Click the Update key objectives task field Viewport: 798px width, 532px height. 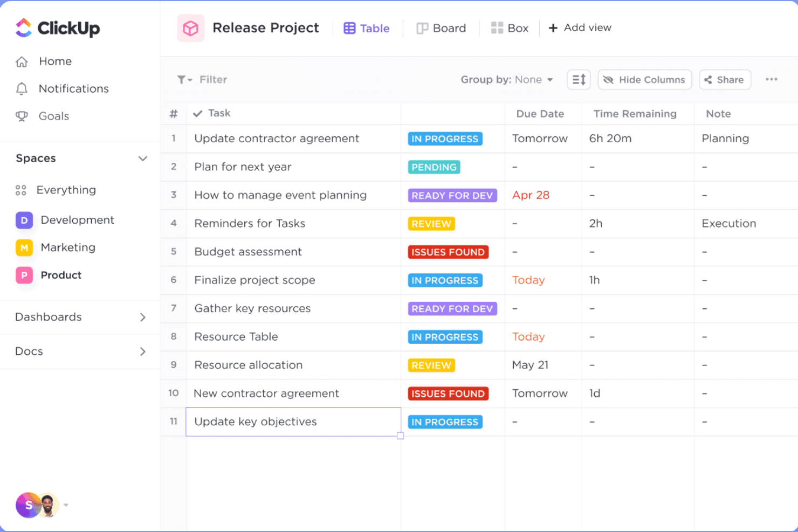click(293, 422)
